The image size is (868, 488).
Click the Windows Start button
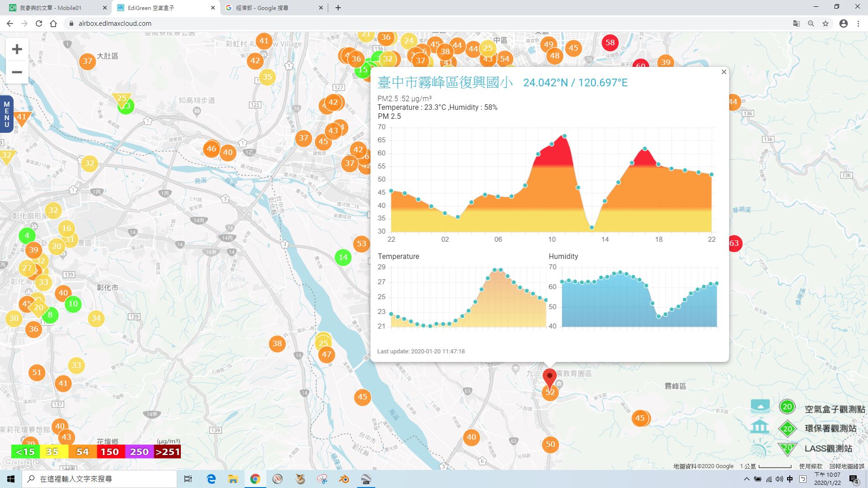[11, 479]
